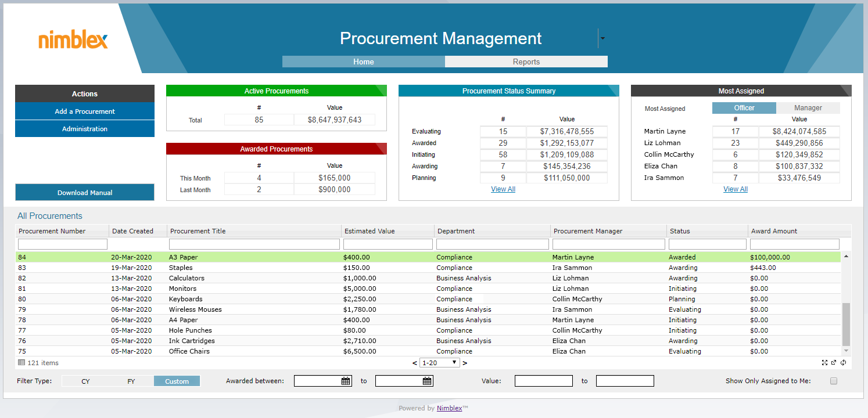
Task: Go to the previous page of results
Action: coord(414,363)
